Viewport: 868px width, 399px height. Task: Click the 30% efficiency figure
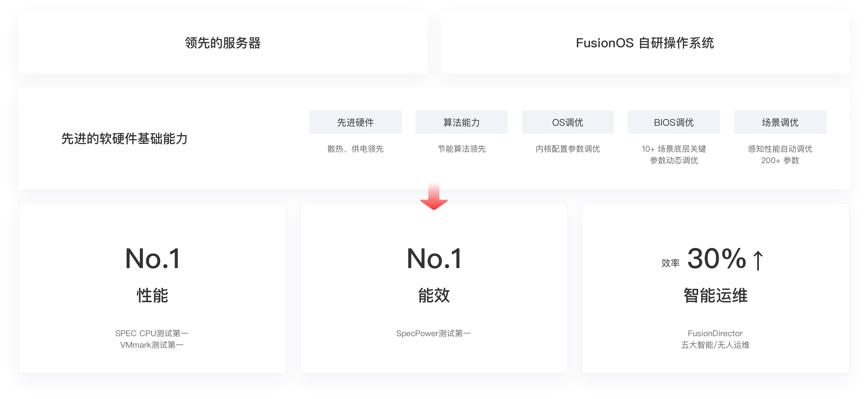717,259
